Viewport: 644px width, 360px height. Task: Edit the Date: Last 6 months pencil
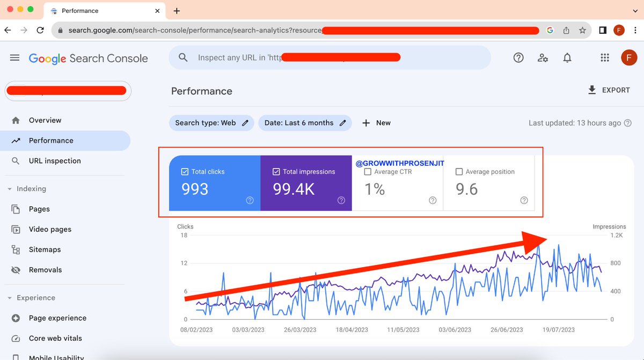342,123
